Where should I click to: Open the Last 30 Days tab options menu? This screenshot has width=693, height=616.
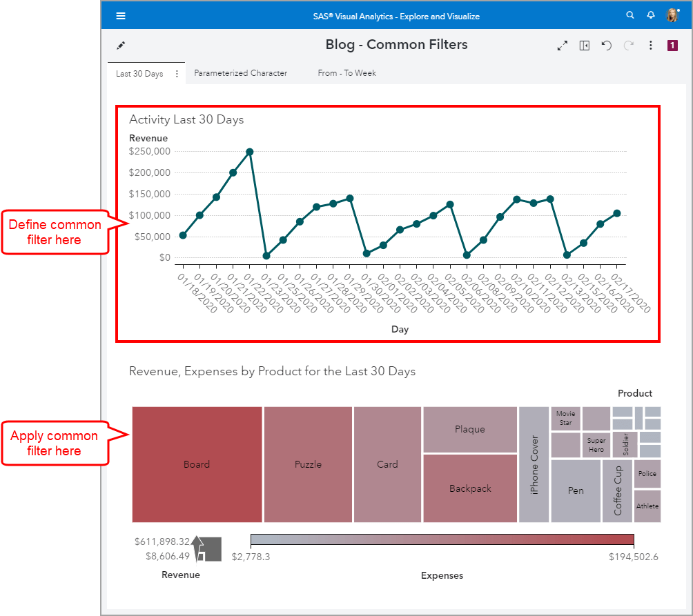(177, 72)
